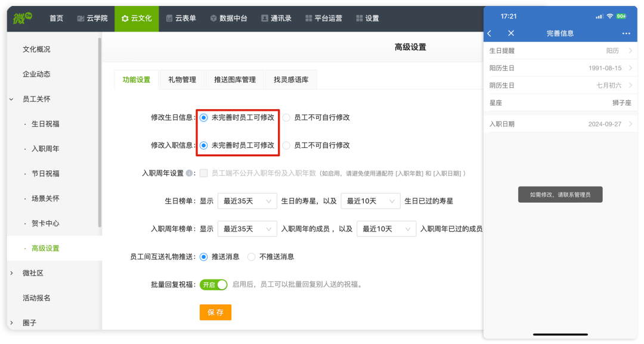The width and height of the screenshot is (644, 344).
Task: Select 高级设置 in the sidebar
Action: click(x=45, y=249)
